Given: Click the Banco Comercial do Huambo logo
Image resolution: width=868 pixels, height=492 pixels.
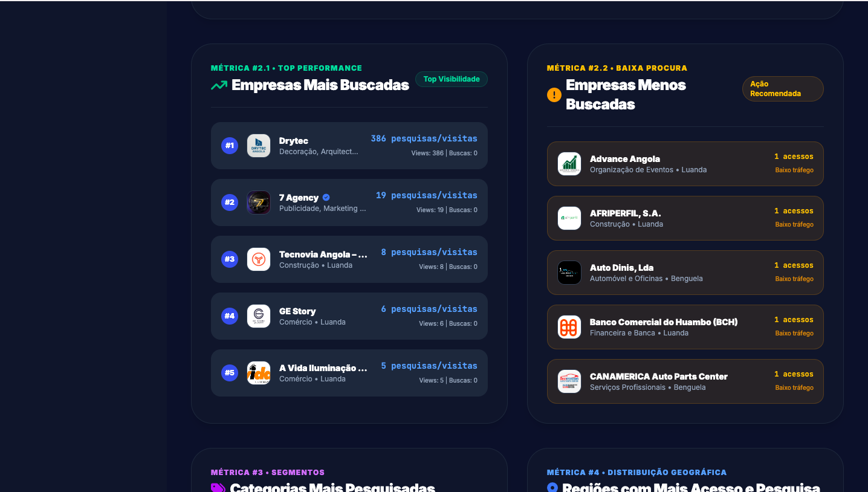Looking at the screenshot, I should (569, 327).
